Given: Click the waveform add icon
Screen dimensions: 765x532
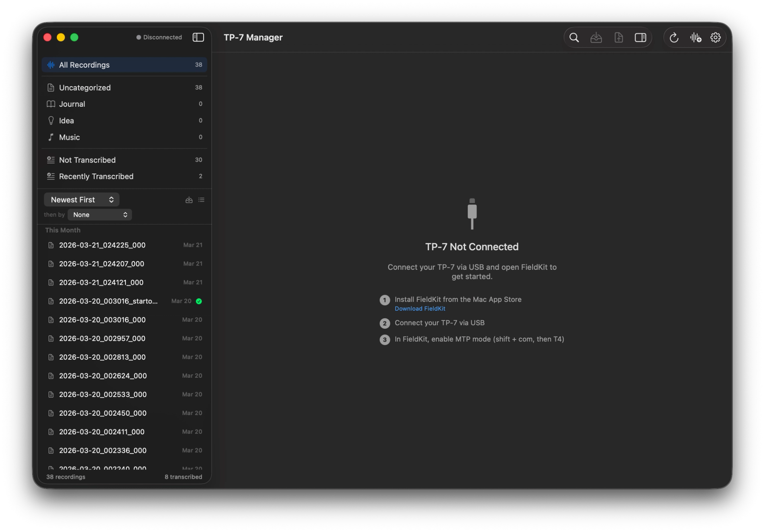Looking at the screenshot, I should 695,37.
